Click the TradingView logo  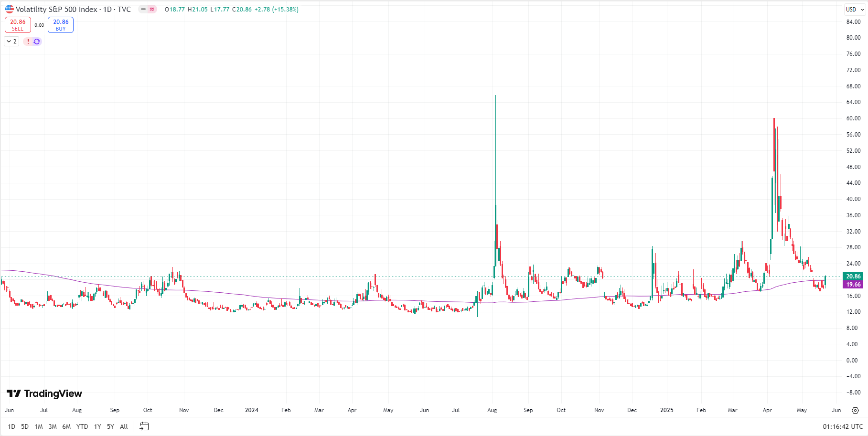(44, 393)
